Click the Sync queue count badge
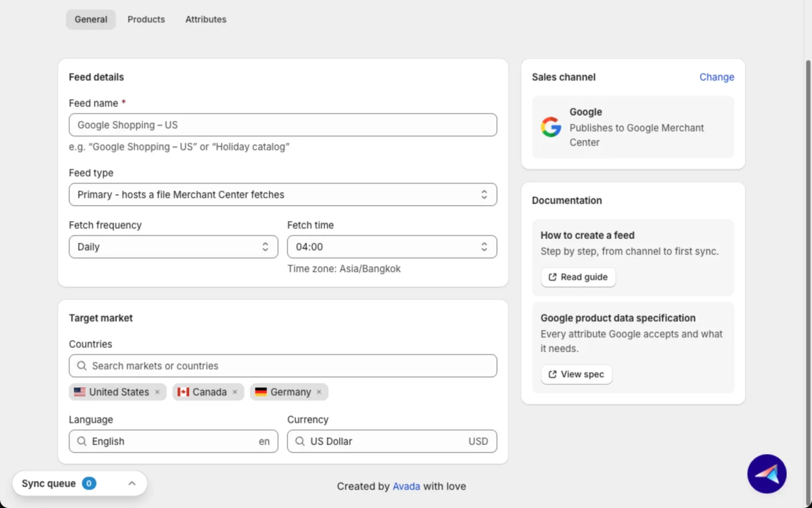 click(89, 483)
